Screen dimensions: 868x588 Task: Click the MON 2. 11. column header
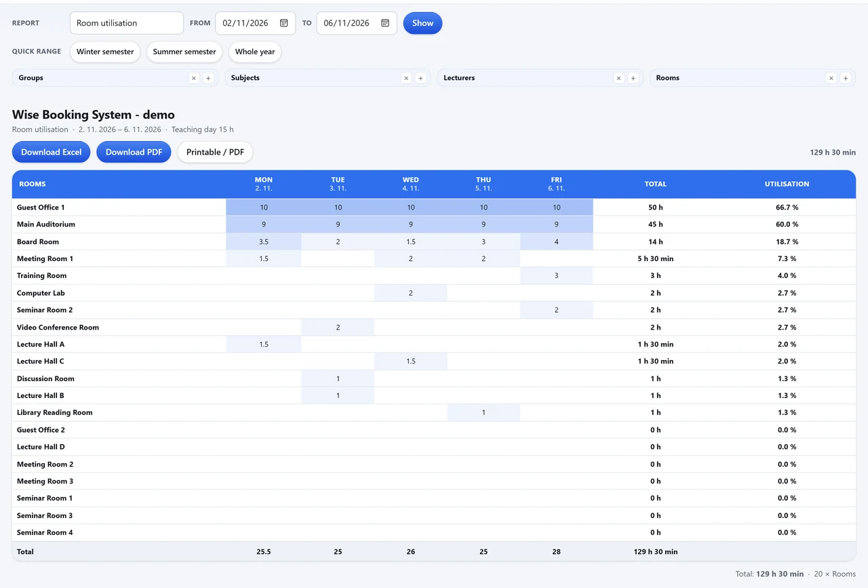264,184
